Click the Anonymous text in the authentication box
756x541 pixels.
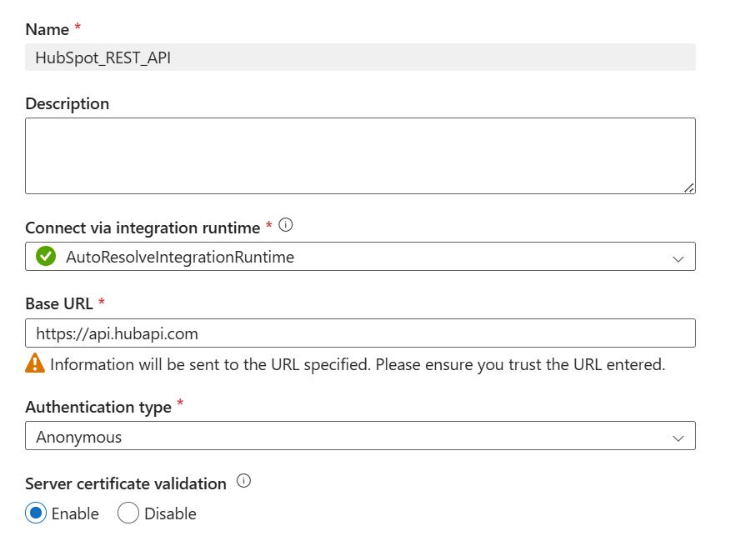click(78, 437)
